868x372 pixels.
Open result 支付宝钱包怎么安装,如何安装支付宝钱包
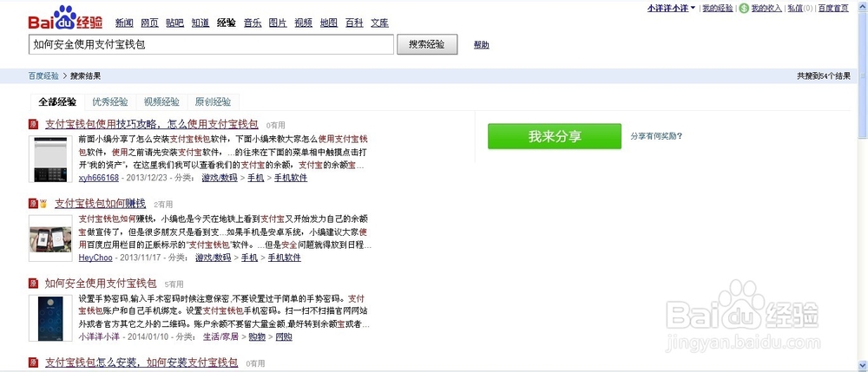[x=141, y=362]
